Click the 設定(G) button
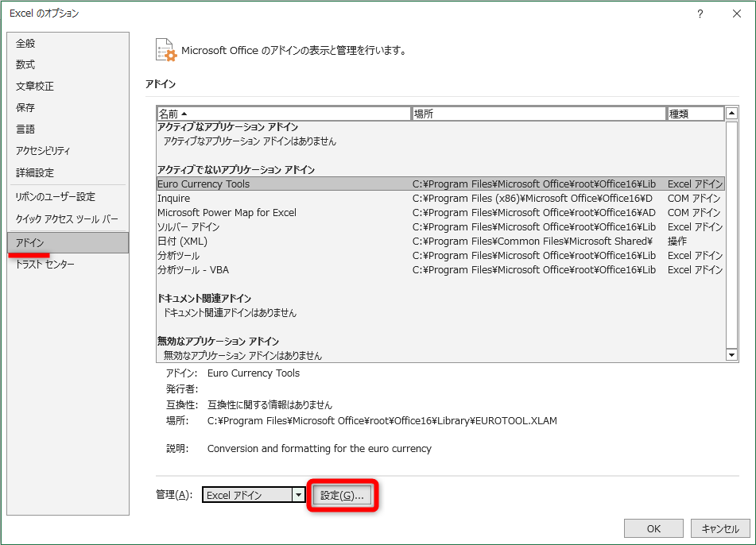The height and width of the screenshot is (545, 756). point(343,494)
